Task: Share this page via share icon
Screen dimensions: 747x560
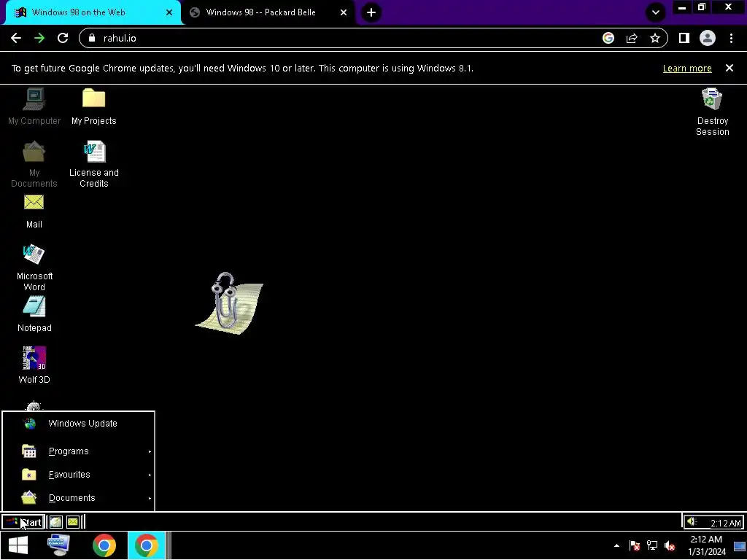Action: pyautogui.click(x=632, y=38)
